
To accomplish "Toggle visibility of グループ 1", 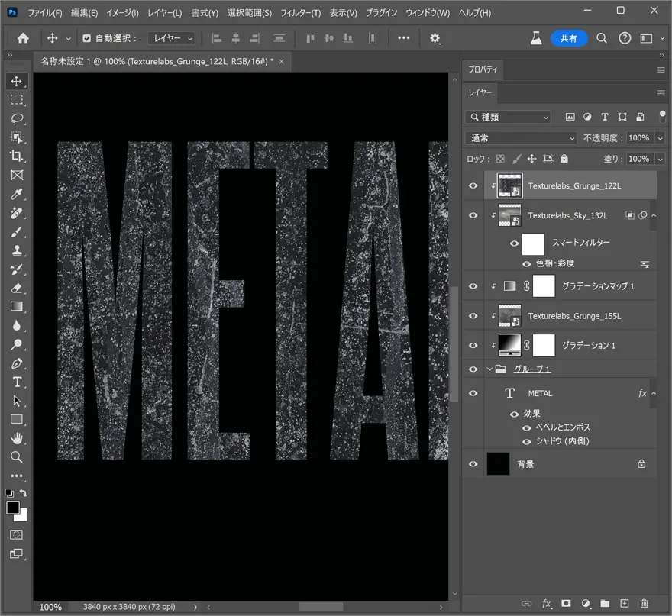I will coord(473,369).
